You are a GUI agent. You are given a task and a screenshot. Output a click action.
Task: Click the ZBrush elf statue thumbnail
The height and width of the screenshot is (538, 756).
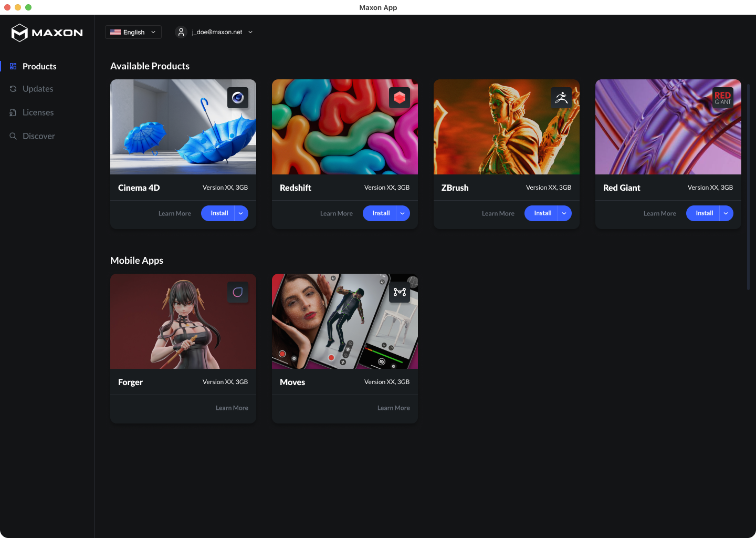pyautogui.click(x=507, y=127)
